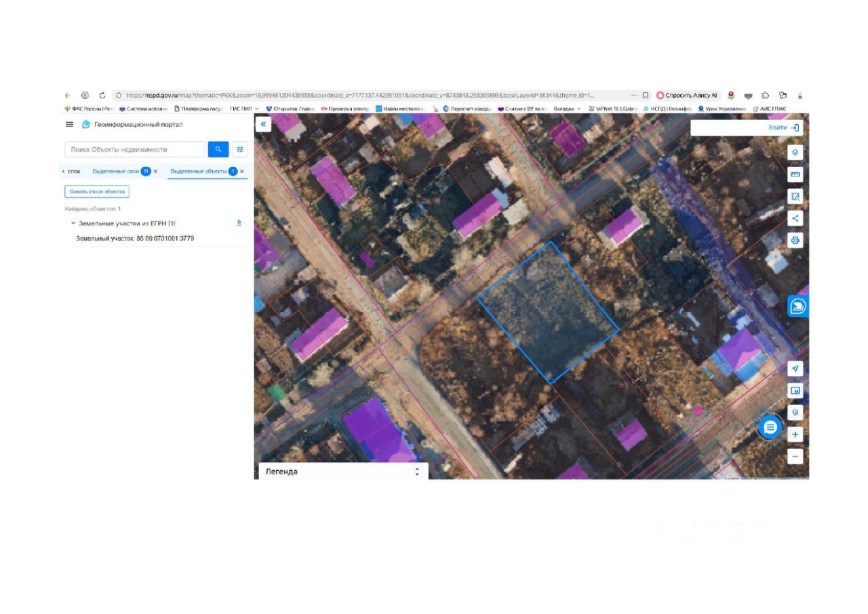Print the map with the printer icon

(x=795, y=240)
